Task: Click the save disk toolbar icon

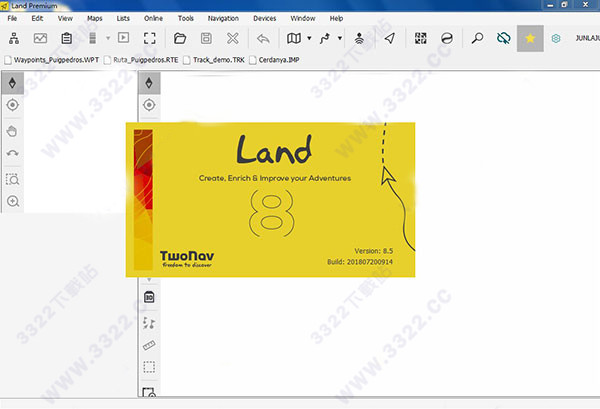Action: (x=206, y=38)
